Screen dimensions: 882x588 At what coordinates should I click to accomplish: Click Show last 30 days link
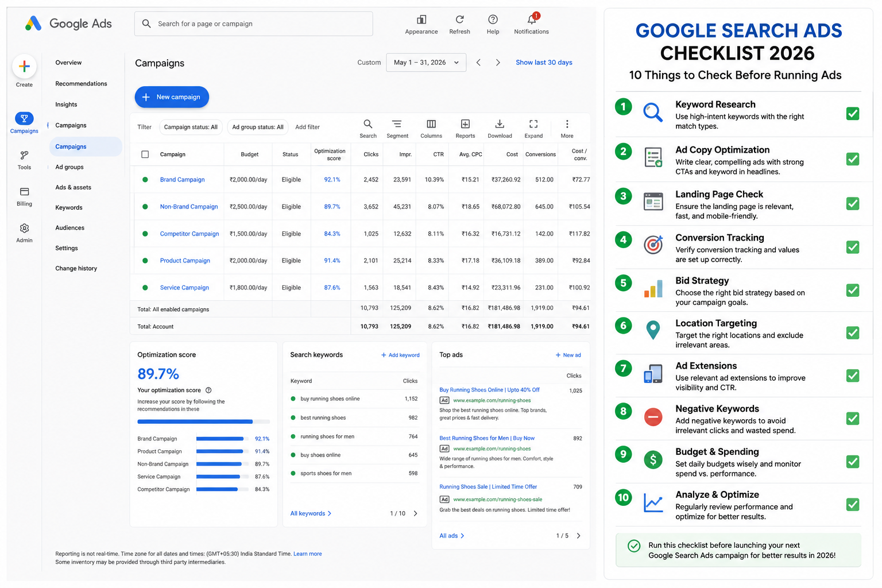click(x=544, y=63)
